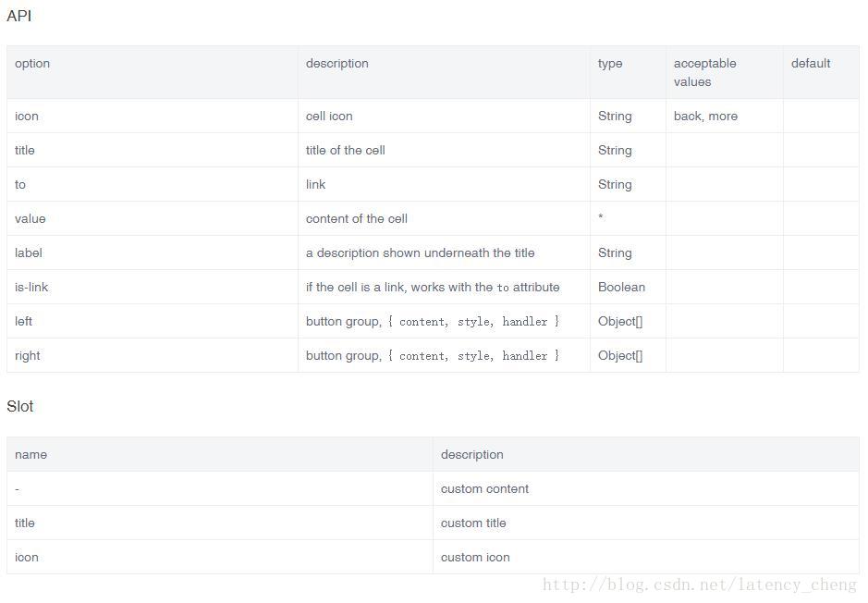Select the 'name' header in Slot table
Screen dimensions: 868x603
[31, 455]
